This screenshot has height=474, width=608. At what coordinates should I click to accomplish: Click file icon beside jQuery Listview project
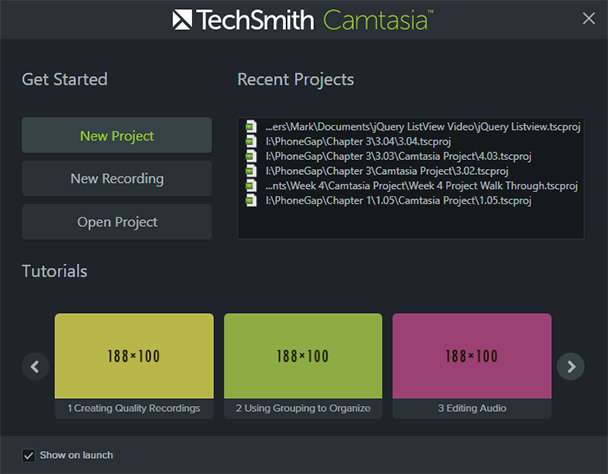click(x=252, y=127)
